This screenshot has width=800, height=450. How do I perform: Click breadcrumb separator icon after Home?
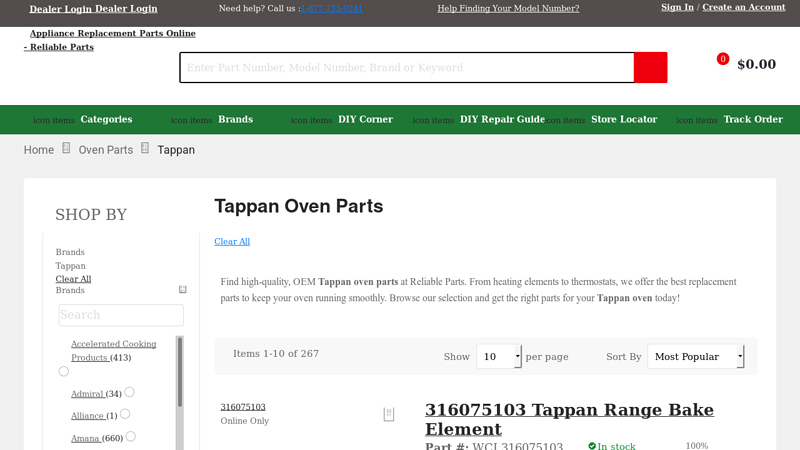(x=66, y=148)
